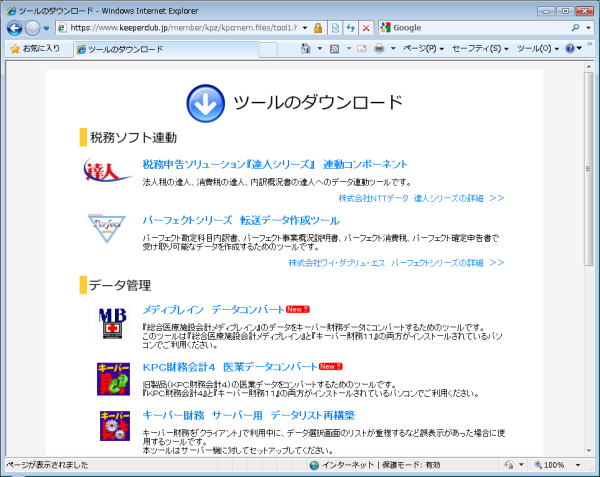Click the Read mail icon

coord(362,49)
